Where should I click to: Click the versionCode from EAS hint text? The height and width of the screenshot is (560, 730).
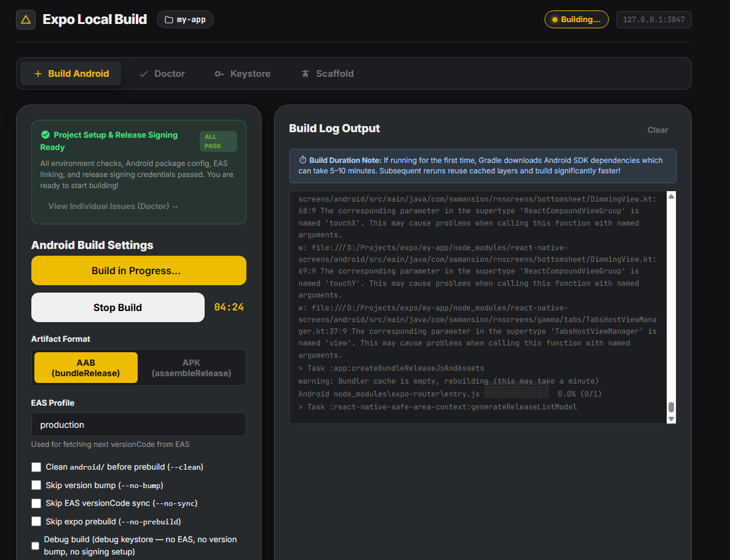point(111,444)
